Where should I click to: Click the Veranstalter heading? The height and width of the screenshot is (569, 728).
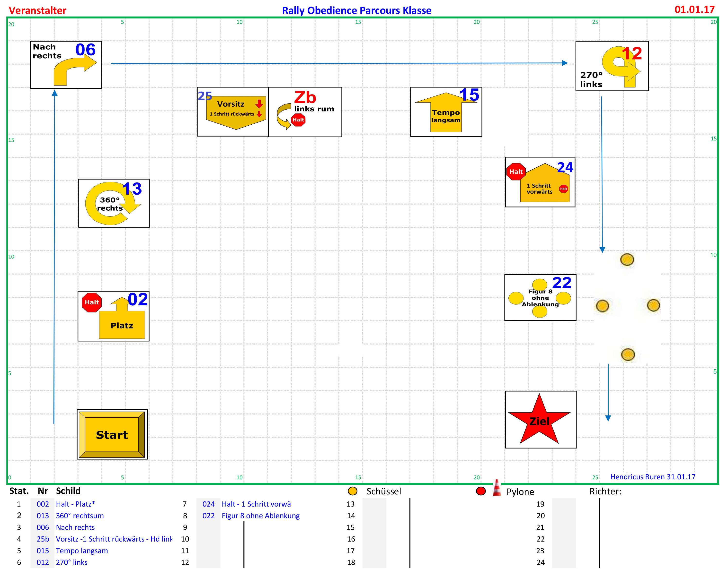coord(38,10)
